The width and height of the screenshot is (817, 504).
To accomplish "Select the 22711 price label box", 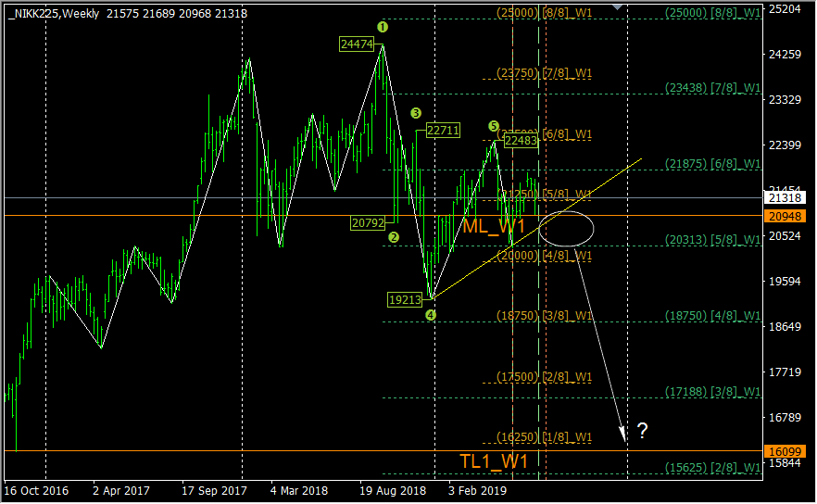I will click(x=443, y=130).
